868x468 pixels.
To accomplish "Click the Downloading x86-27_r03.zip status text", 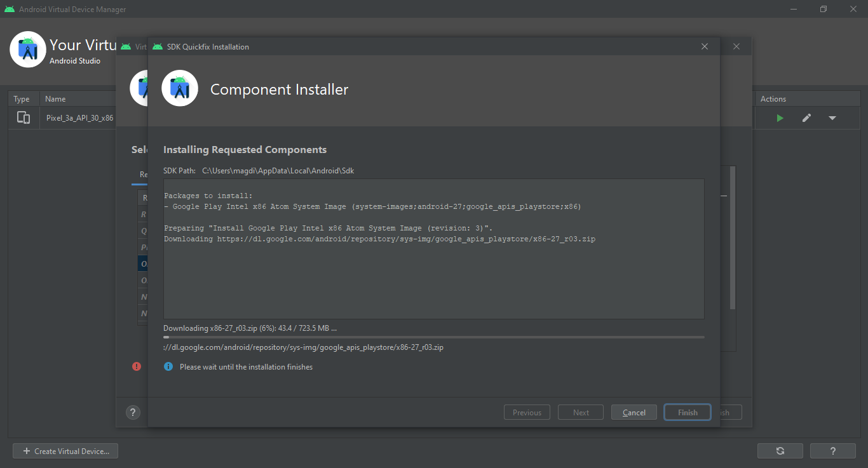I will pos(250,328).
